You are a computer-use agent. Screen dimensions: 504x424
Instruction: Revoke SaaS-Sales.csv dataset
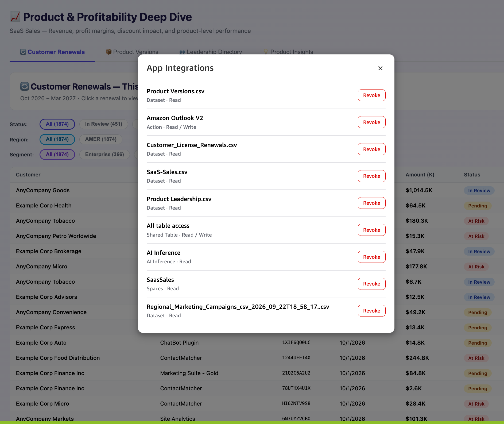371,176
